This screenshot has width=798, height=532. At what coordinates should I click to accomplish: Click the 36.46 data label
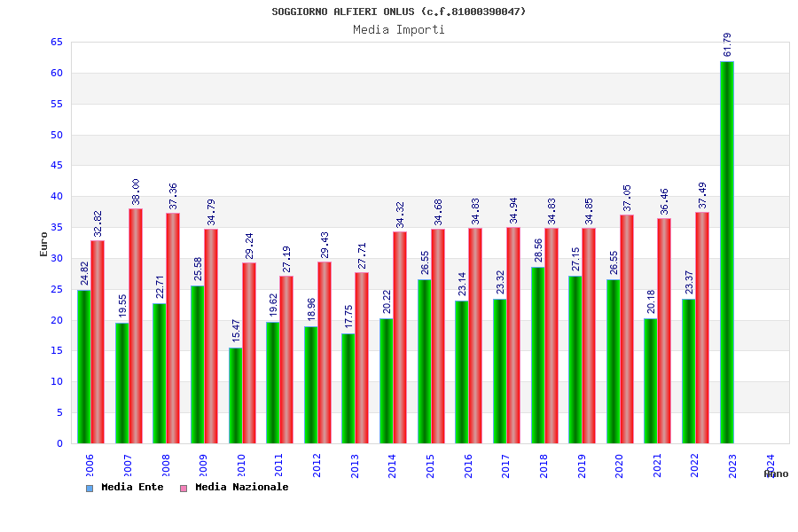664,201
